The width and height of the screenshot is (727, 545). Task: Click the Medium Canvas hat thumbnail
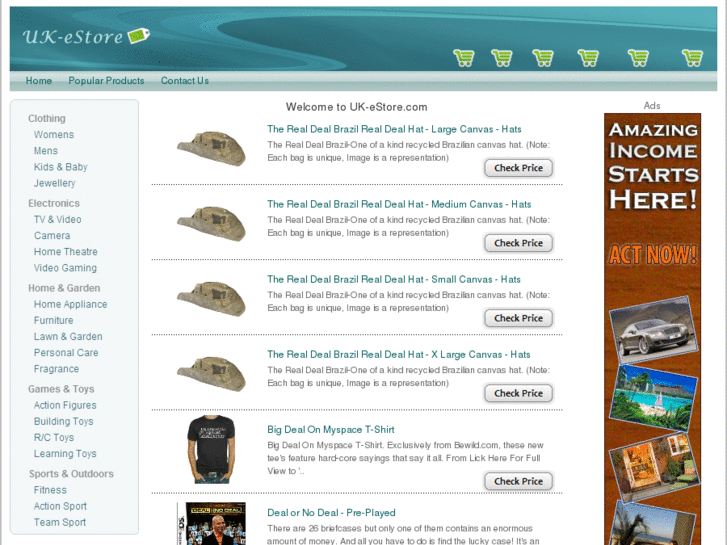(x=211, y=223)
